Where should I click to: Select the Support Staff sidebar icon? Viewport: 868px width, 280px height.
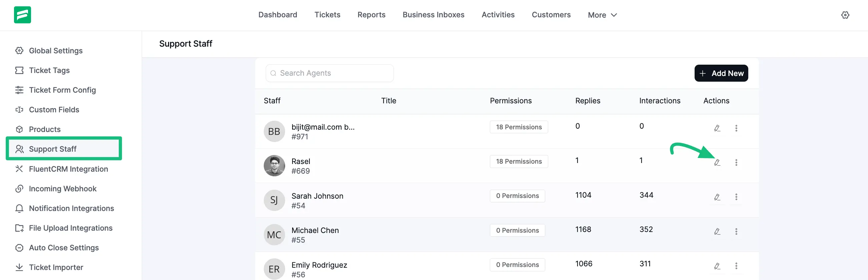tap(19, 149)
